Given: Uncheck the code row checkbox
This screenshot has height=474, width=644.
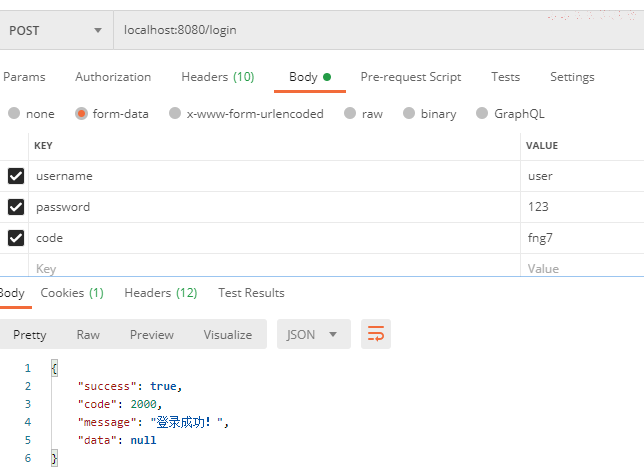Looking at the screenshot, I should coord(16,238).
